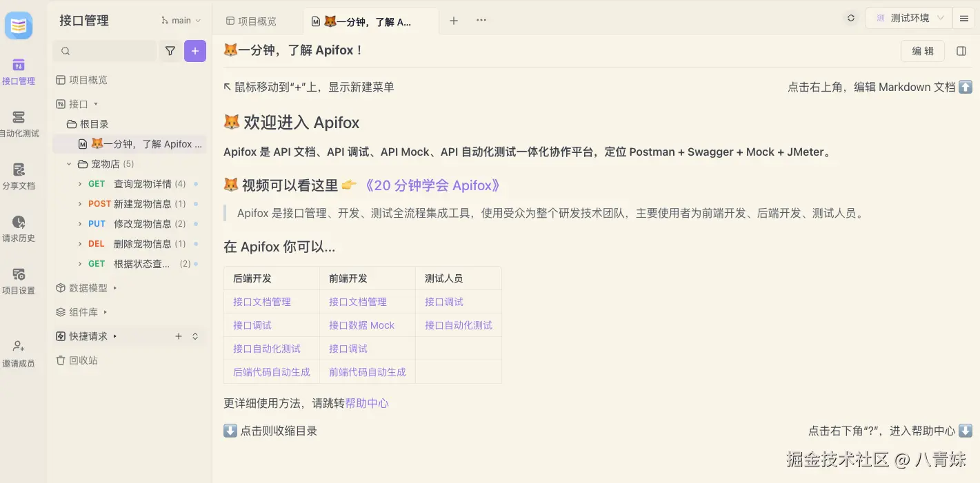Click the search field in sidebar
This screenshot has width=980, height=483.
[105, 51]
